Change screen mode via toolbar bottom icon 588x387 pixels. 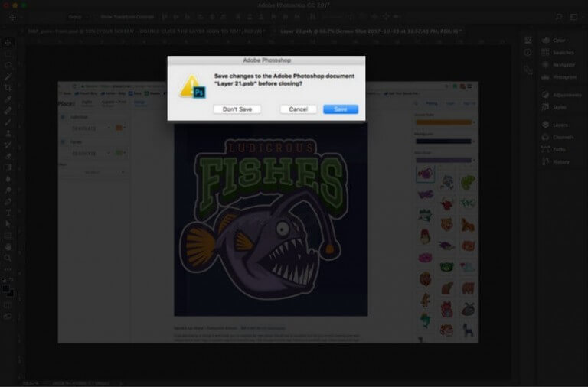pyautogui.click(x=8, y=317)
